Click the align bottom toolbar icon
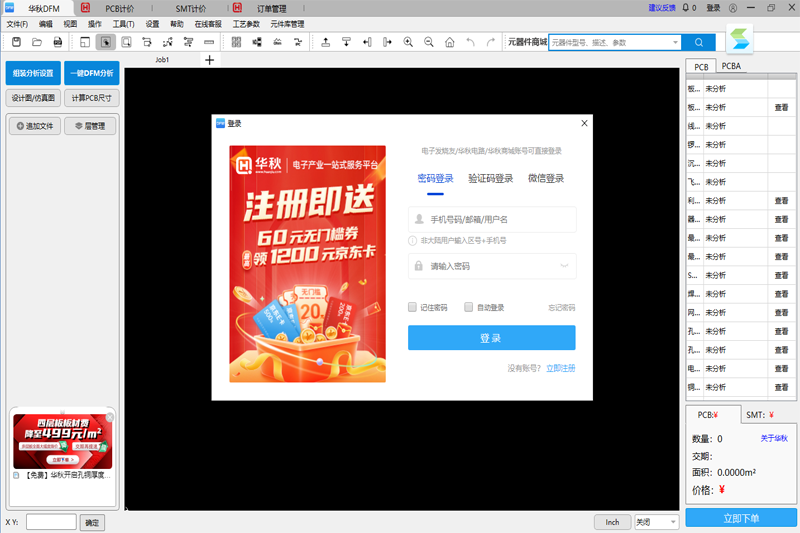Screen dimensions: 800x533 point(346,42)
